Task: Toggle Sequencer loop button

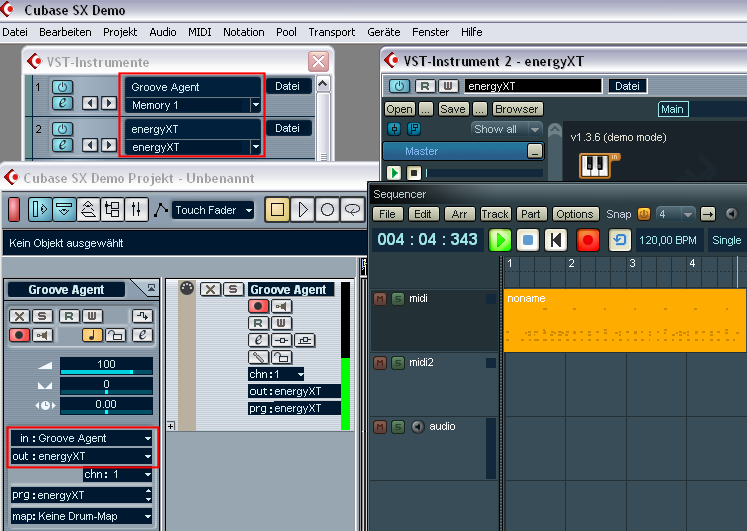Action: 620,240
